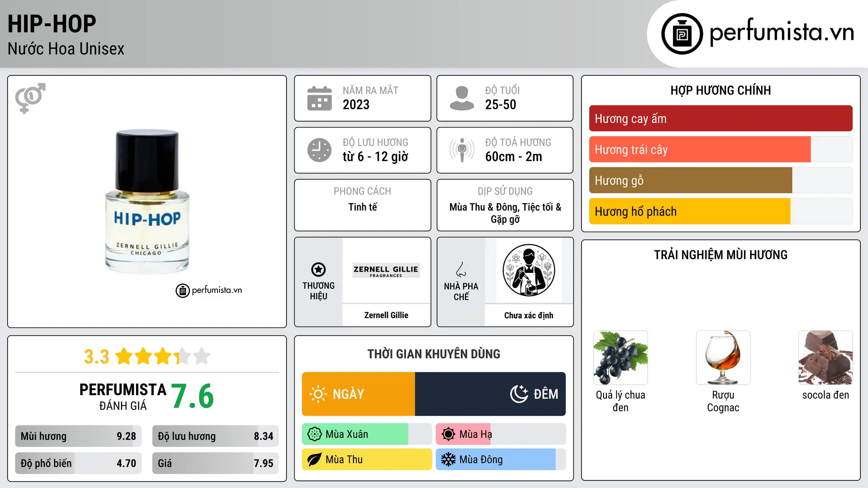Click the star badge icon above Thương hiệu

[319, 269]
